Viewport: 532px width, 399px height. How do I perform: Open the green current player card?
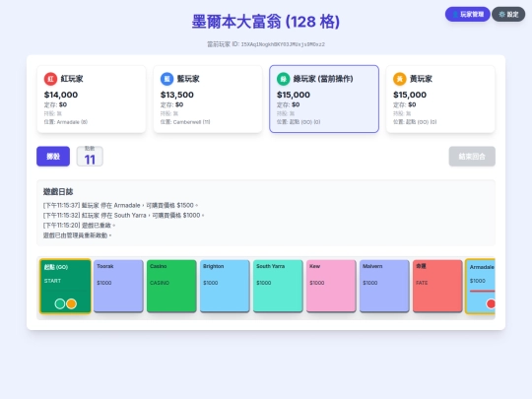(x=324, y=100)
